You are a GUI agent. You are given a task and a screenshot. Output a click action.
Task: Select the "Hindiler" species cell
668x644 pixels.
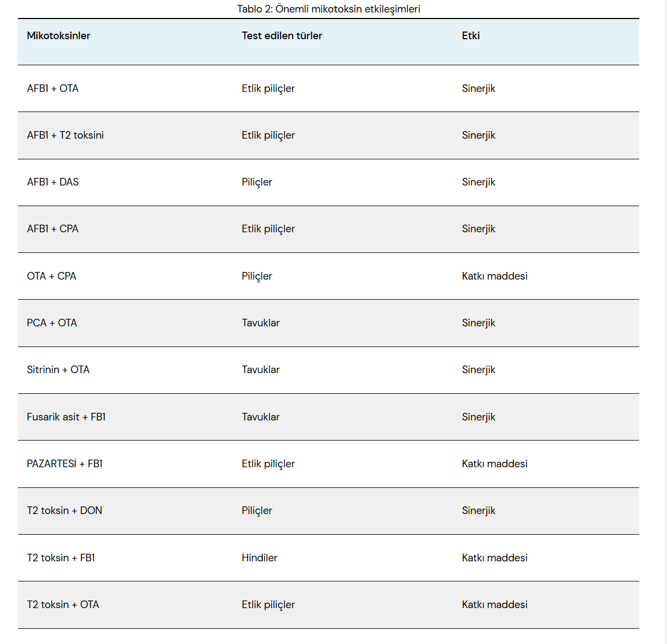point(259,558)
